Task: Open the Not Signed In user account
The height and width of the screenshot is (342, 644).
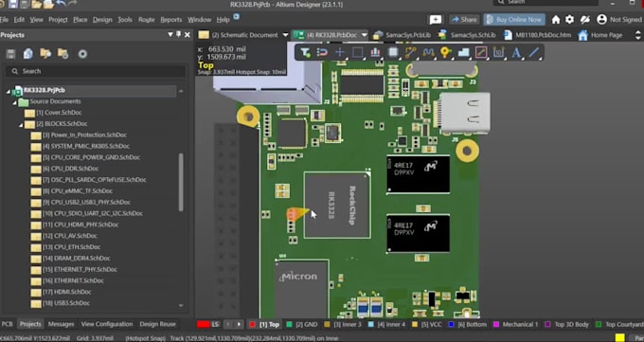Action: click(619, 19)
